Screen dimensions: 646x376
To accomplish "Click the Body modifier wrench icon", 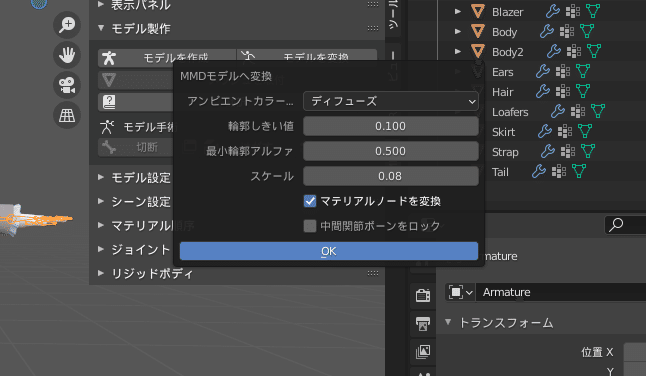I will coord(547,31).
